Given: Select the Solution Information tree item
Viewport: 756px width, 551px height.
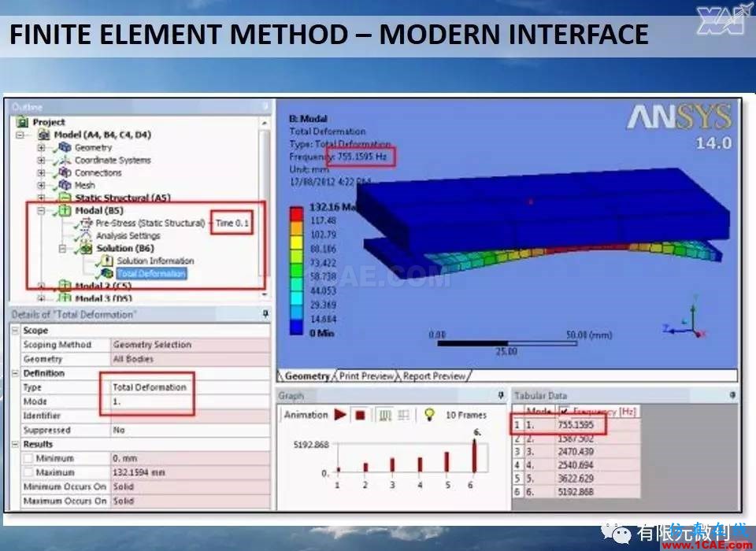Looking at the screenshot, I should 155,261.
